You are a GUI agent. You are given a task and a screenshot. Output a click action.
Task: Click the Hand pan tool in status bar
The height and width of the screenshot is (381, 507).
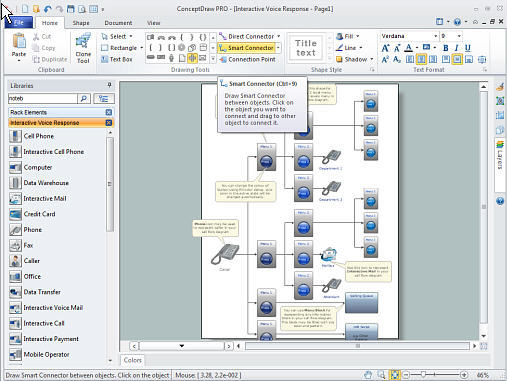[368, 375]
